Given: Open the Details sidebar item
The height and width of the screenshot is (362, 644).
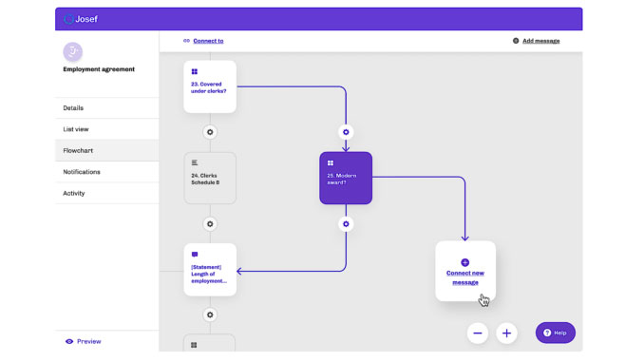Looking at the screenshot, I should tap(106, 108).
